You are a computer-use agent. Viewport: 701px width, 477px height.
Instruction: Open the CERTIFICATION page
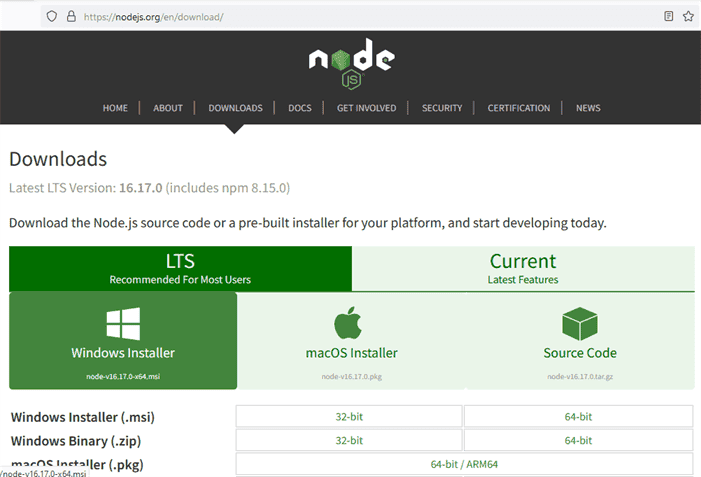click(519, 108)
